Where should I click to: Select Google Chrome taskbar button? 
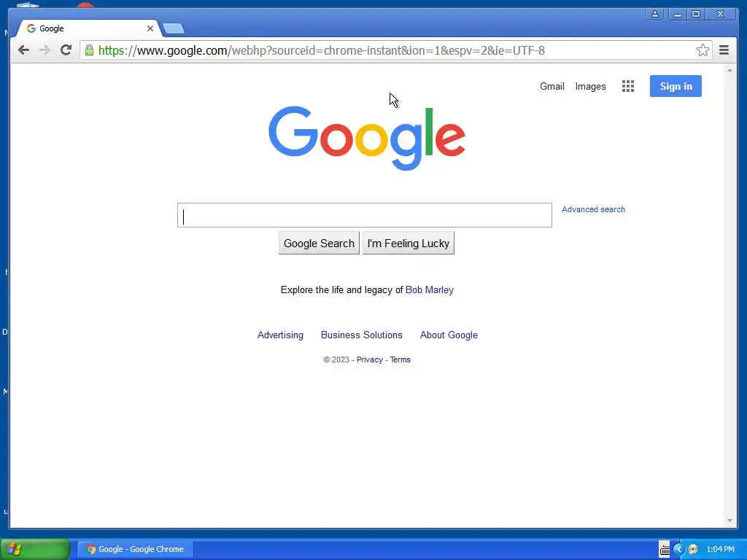(135, 549)
